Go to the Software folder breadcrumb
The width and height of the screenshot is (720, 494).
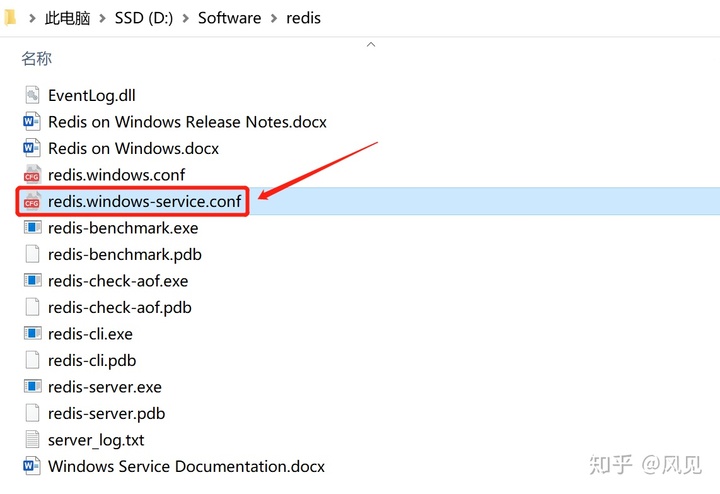click(230, 18)
